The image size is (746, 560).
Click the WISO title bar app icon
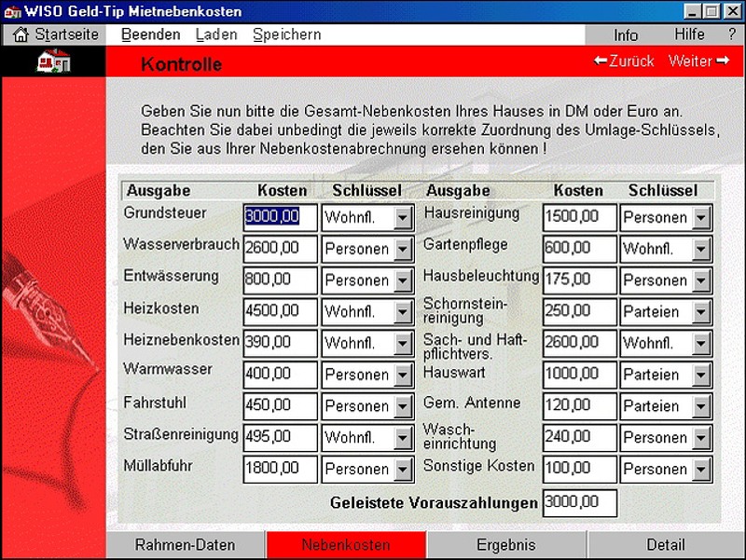(13, 12)
